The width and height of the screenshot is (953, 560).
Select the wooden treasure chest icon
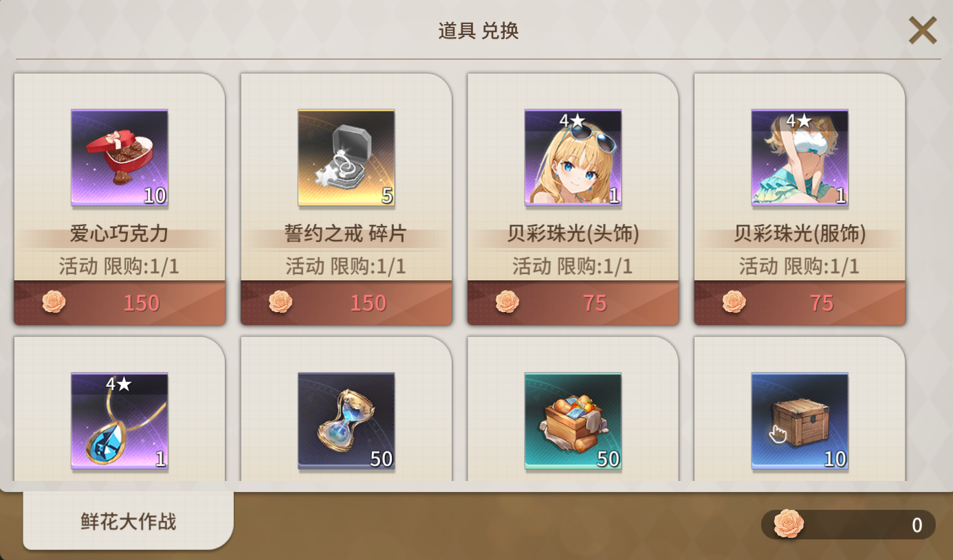click(800, 421)
